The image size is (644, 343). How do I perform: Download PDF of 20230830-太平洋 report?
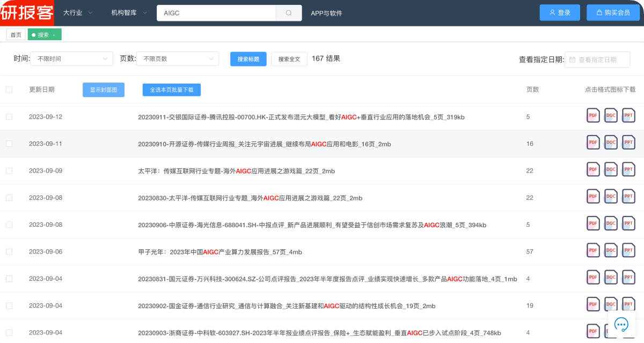point(593,196)
